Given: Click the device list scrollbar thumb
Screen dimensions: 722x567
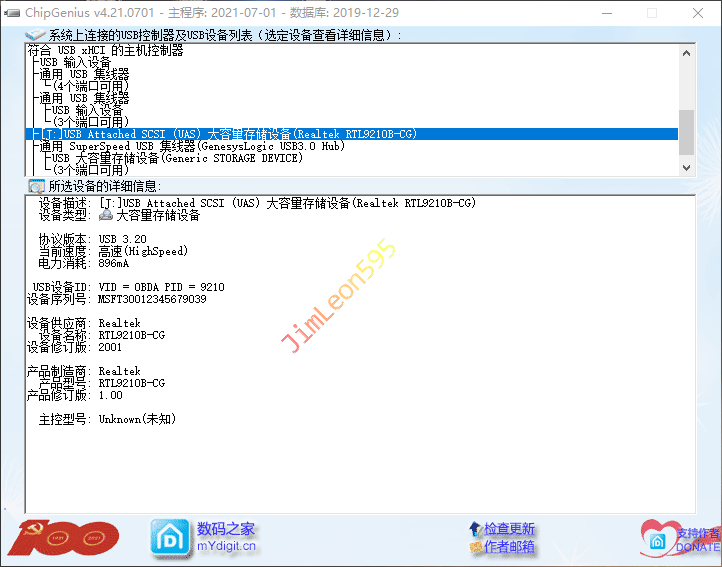Looking at the screenshot, I should pyautogui.click(x=686, y=132).
